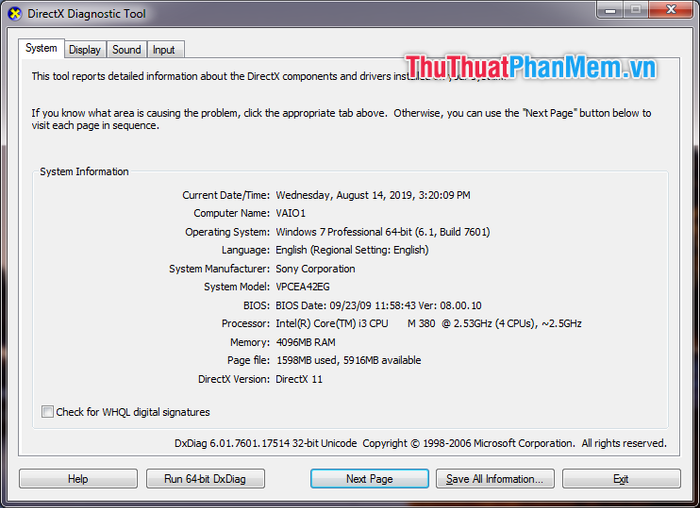Click Save All Information button
The image size is (700, 508).
(x=495, y=479)
